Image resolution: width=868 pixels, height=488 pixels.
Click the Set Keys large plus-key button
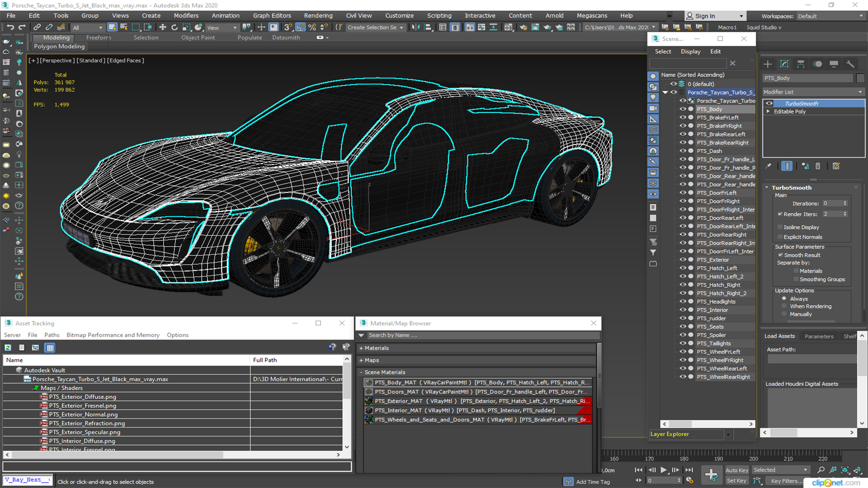point(712,475)
